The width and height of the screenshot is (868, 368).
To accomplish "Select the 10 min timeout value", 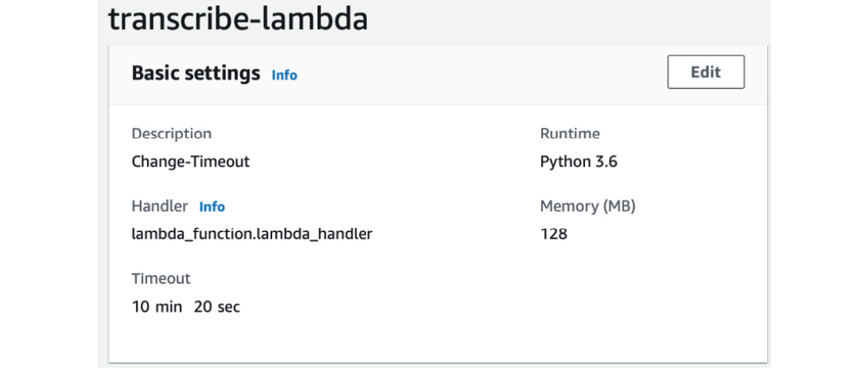I will tap(156, 306).
